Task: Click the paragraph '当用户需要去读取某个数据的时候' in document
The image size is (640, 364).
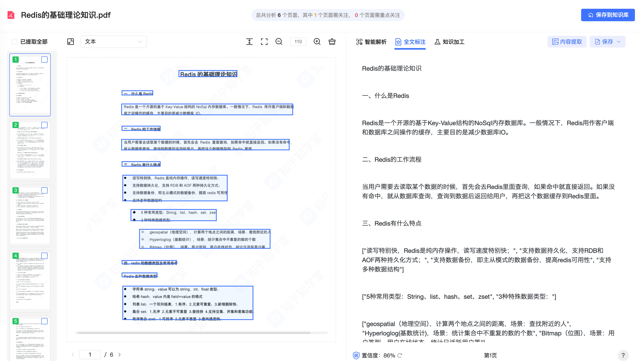Action: tap(205, 145)
